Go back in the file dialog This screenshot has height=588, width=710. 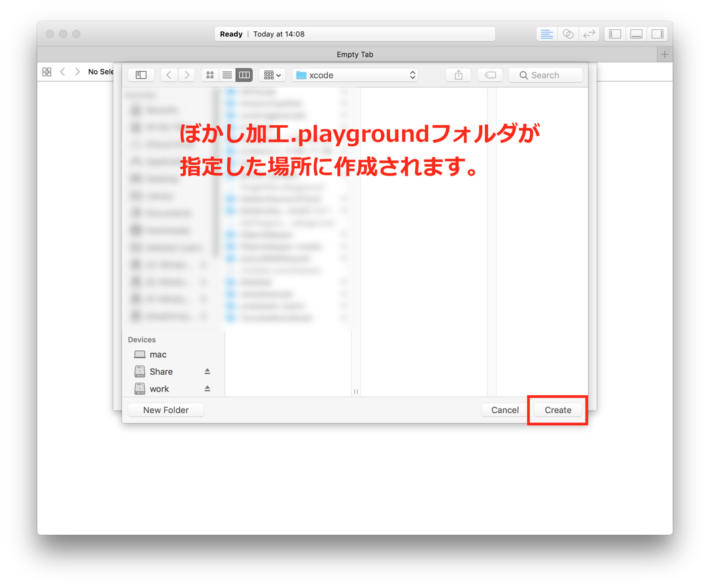point(169,75)
